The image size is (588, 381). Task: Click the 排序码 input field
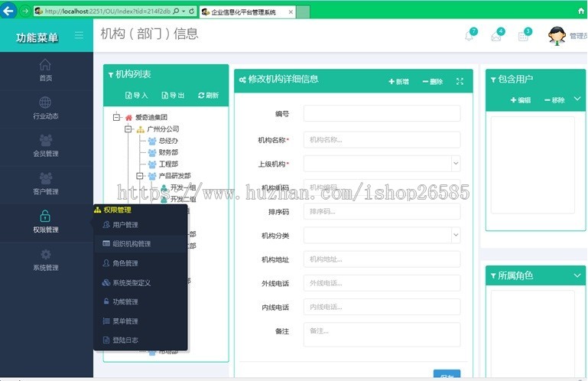pyautogui.click(x=382, y=211)
